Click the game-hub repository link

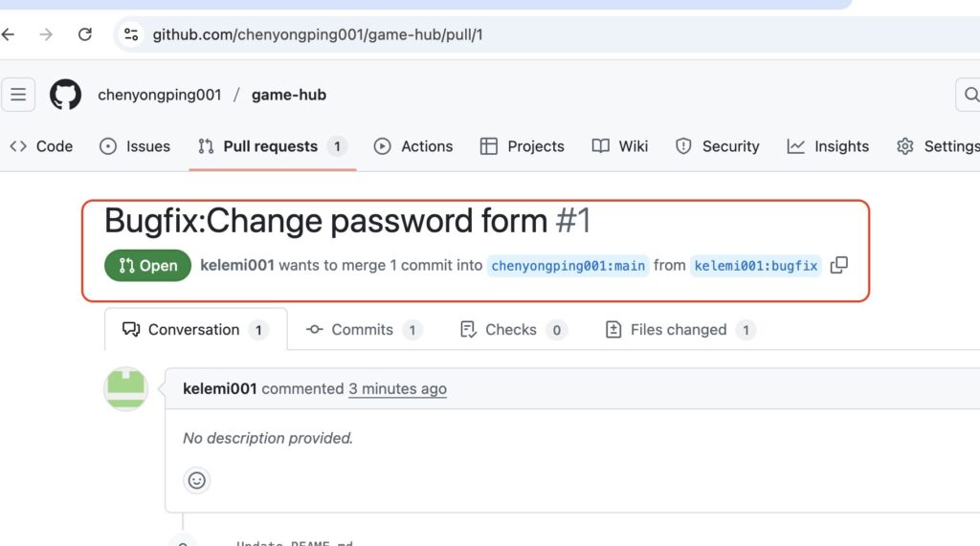coord(289,95)
